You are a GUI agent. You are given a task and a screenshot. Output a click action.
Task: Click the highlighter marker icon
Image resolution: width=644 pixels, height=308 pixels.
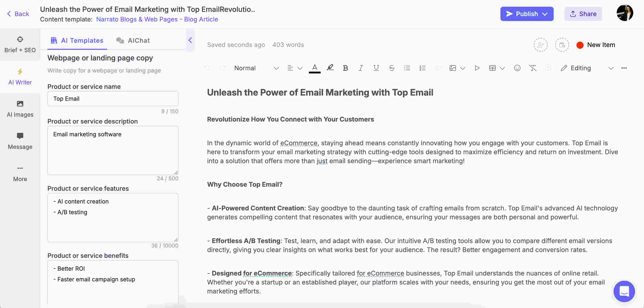pos(330,68)
